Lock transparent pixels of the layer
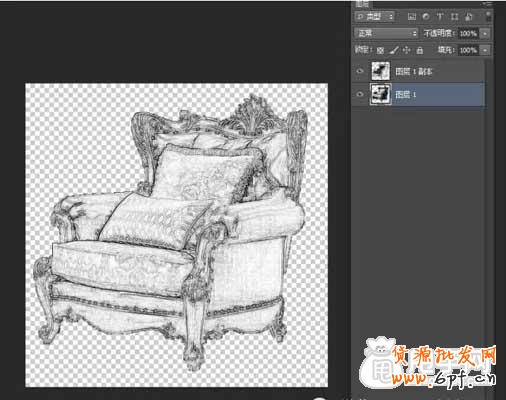The height and width of the screenshot is (400, 506). pos(380,50)
